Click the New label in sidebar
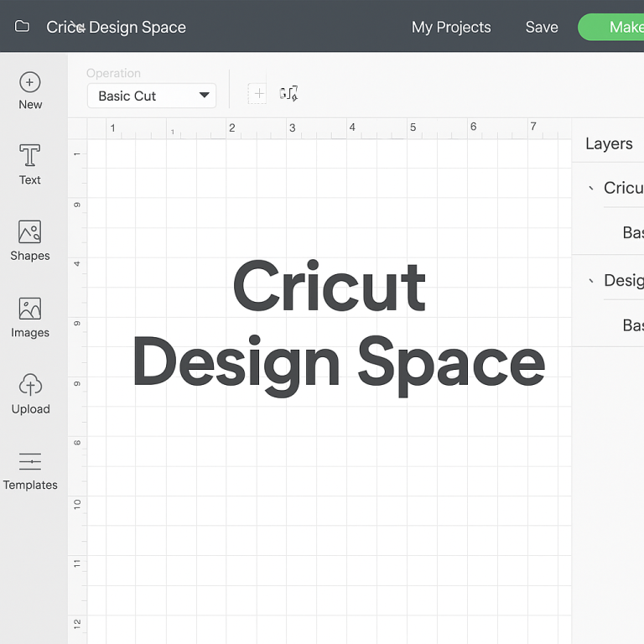The height and width of the screenshot is (644, 644). pos(30,104)
